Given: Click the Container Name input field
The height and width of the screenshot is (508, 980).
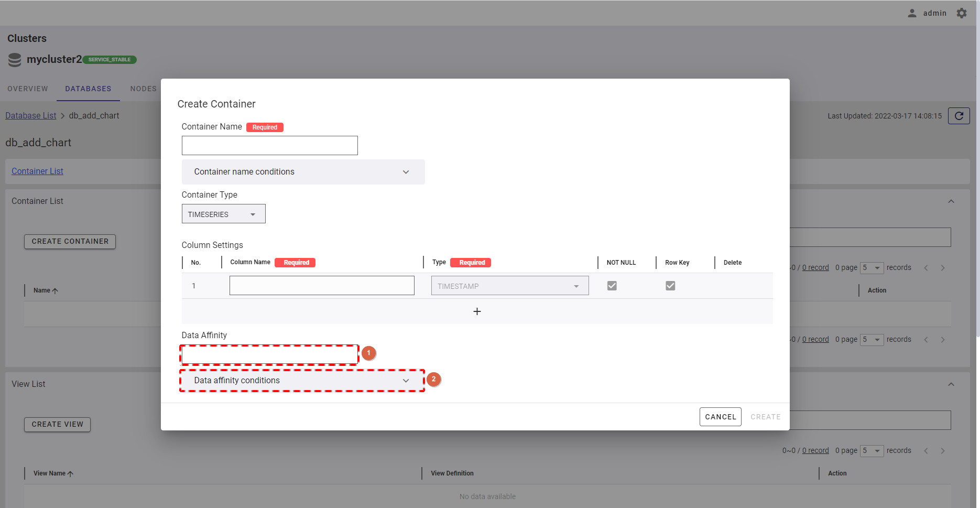Looking at the screenshot, I should 269,146.
